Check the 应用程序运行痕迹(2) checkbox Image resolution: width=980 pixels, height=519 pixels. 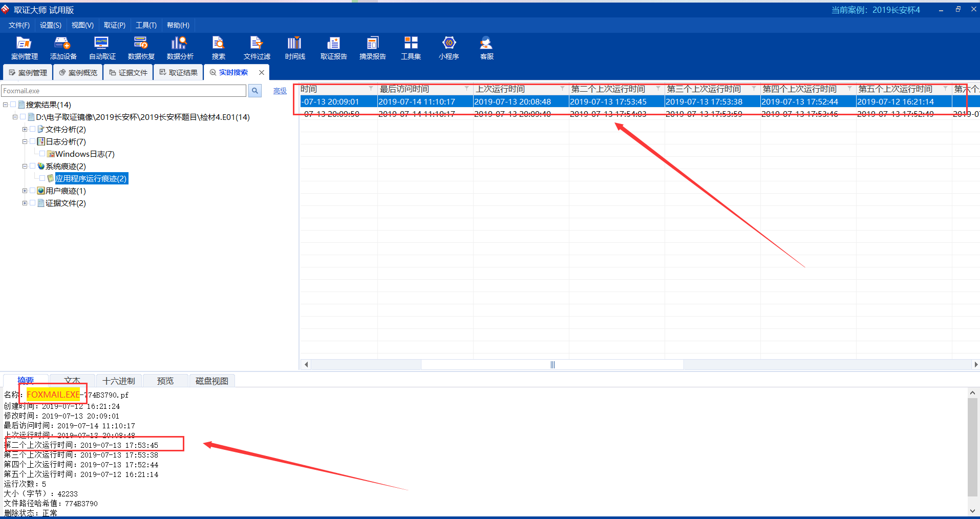pos(42,178)
